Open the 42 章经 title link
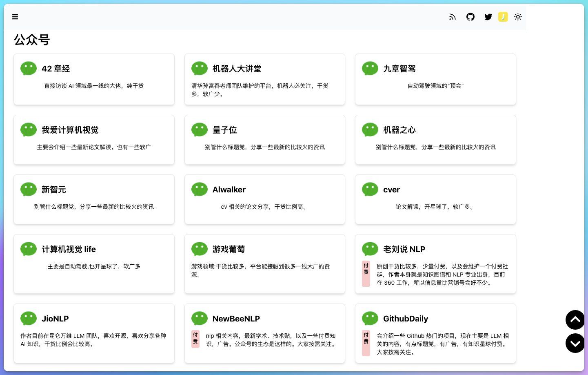This screenshot has width=588, height=375. pos(56,69)
